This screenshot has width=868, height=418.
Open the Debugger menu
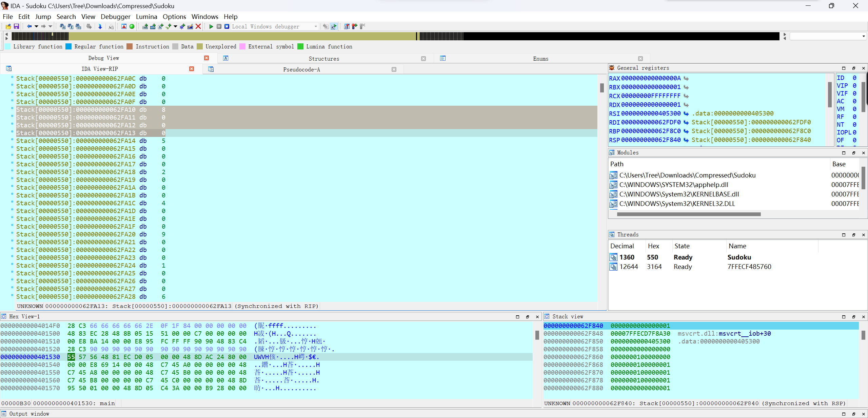pos(115,17)
